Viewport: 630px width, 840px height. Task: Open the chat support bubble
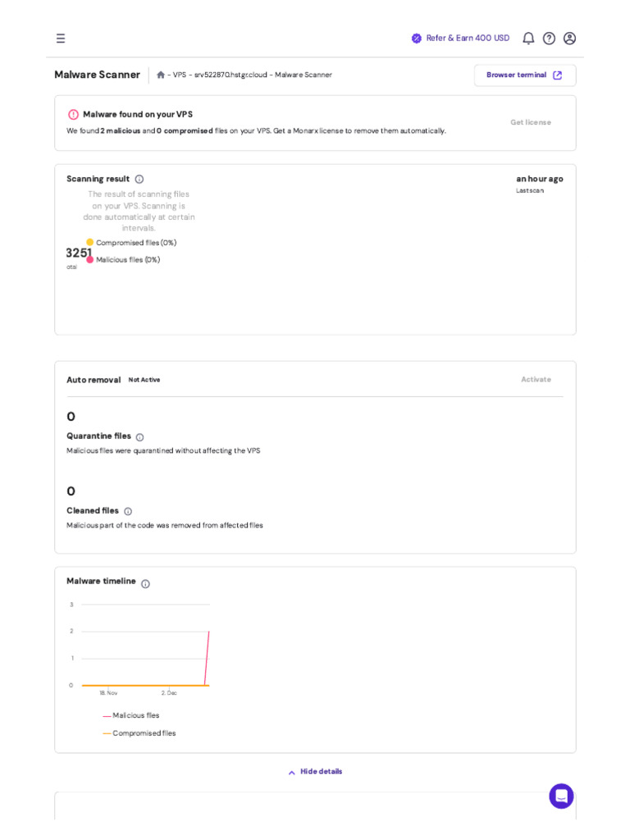(x=561, y=796)
